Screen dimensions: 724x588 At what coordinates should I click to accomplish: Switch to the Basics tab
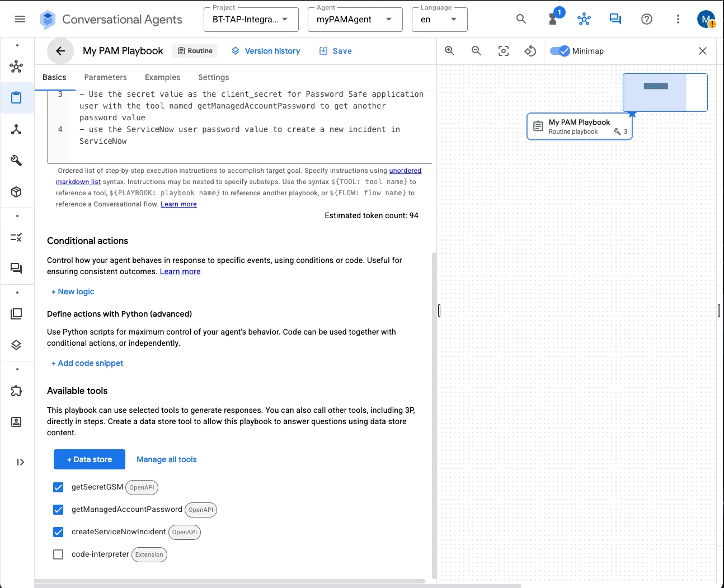(x=54, y=77)
